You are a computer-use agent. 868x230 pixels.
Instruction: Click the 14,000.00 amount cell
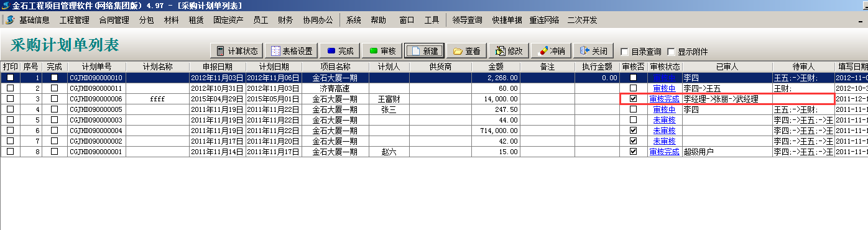pos(496,99)
